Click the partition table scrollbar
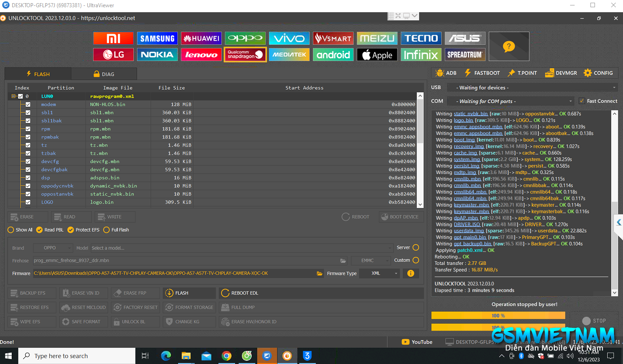The height and width of the screenshot is (364, 623). pyautogui.click(x=420, y=150)
